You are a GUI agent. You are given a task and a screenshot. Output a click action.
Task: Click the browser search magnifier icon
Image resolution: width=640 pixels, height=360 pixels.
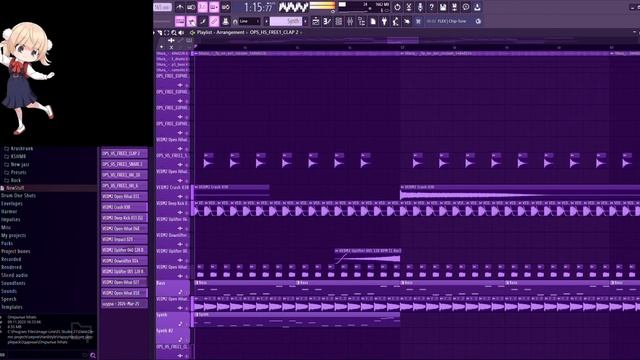pyautogui.click(x=93, y=356)
